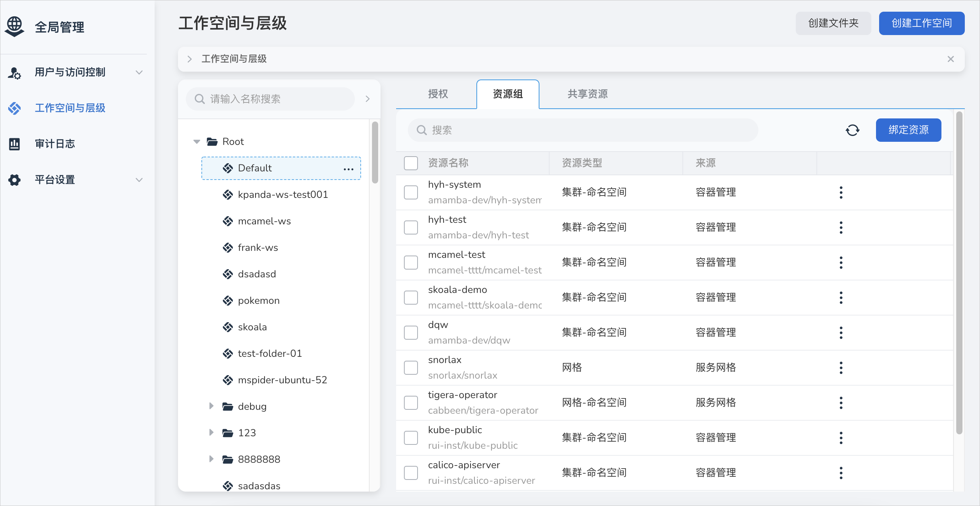980x506 pixels.
Task: Expand the 平台设置 menu chevron
Action: [x=139, y=180]
